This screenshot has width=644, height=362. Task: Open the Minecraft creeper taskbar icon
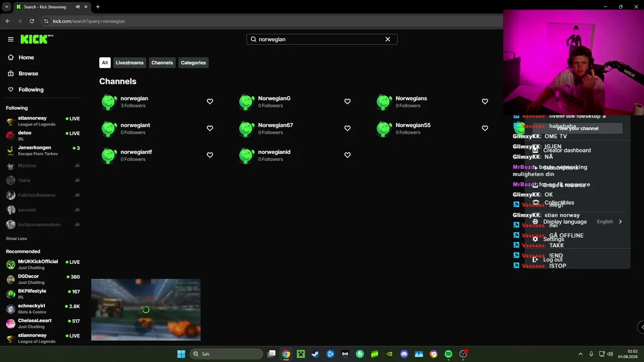[x=300, y=354]
